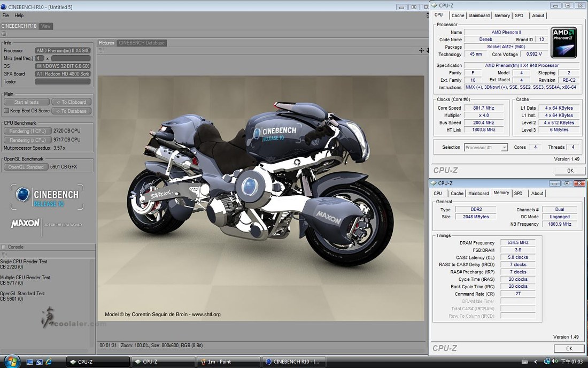The image size is (588, 368).
Task: Click the Switch between windows quick launch icon
Action: (40, 362)
